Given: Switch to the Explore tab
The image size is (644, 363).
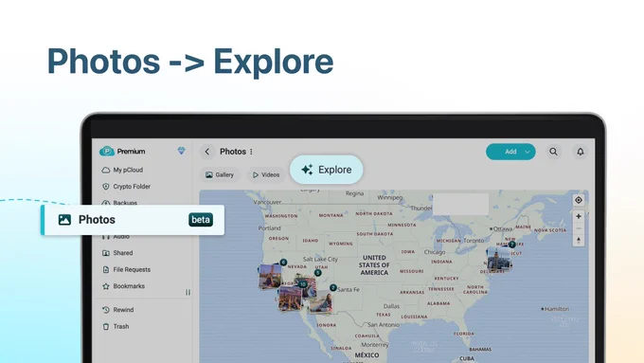Looking at the screenshot, I should [x=327, y=170].
